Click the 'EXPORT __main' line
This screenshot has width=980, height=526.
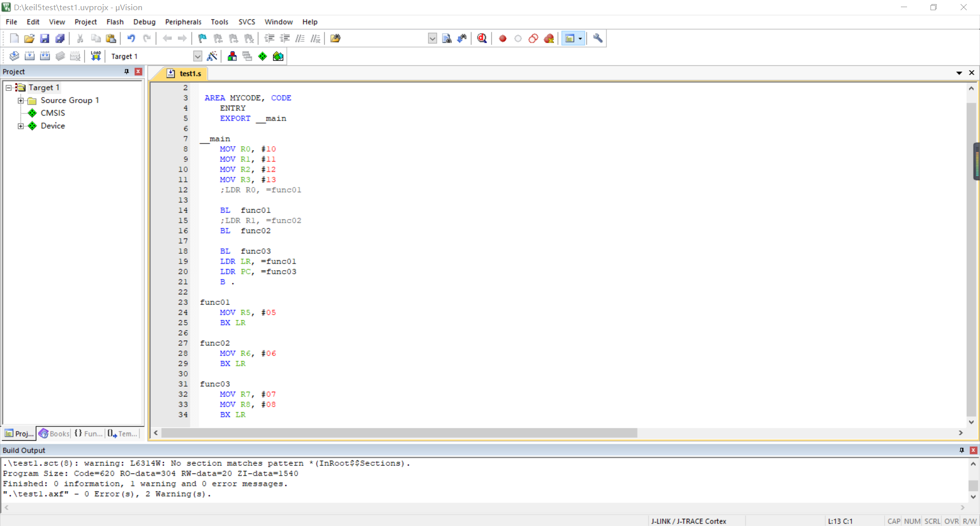[x=253, y=118]
